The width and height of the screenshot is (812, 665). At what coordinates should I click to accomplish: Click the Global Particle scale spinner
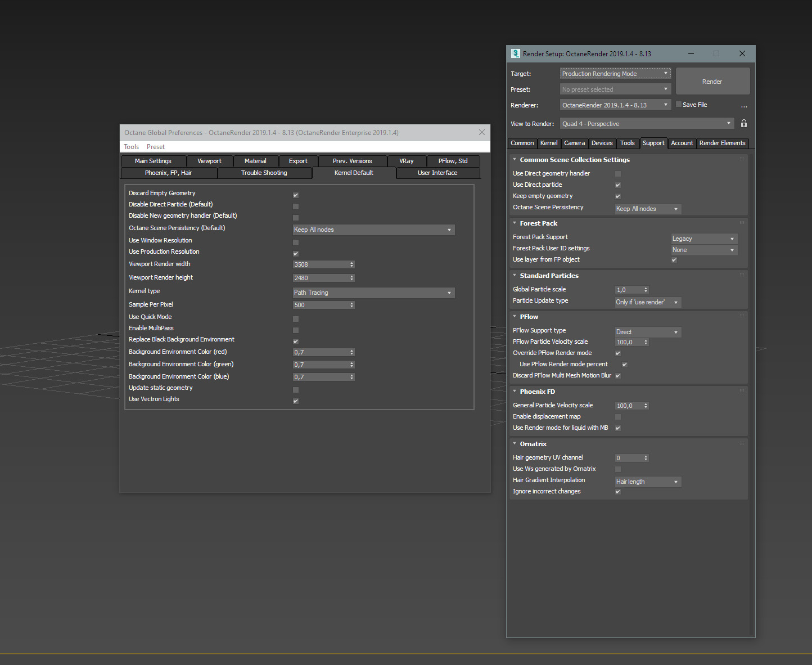[646, 290]
